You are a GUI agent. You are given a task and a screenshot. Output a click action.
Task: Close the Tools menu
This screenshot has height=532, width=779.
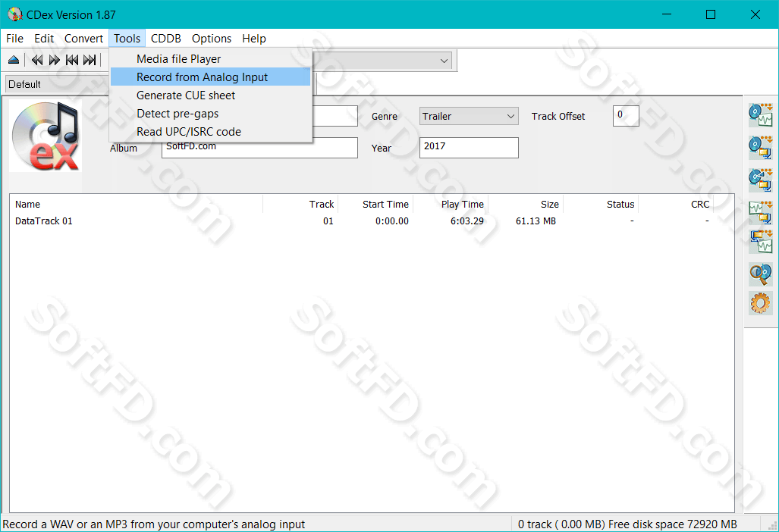127,38
